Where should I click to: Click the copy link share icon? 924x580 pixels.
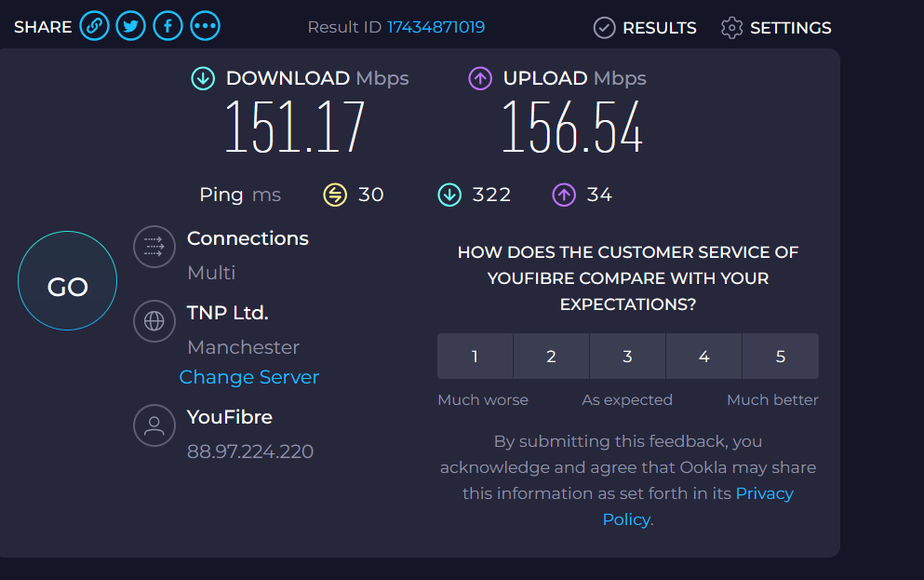point(94,27)
